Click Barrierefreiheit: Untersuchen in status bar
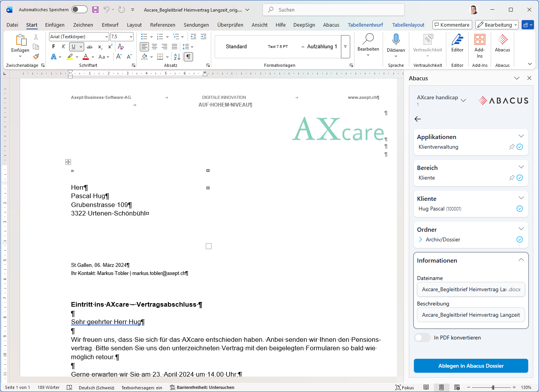The width and height of the screenshot is (539, 392). tap(202, 387)
